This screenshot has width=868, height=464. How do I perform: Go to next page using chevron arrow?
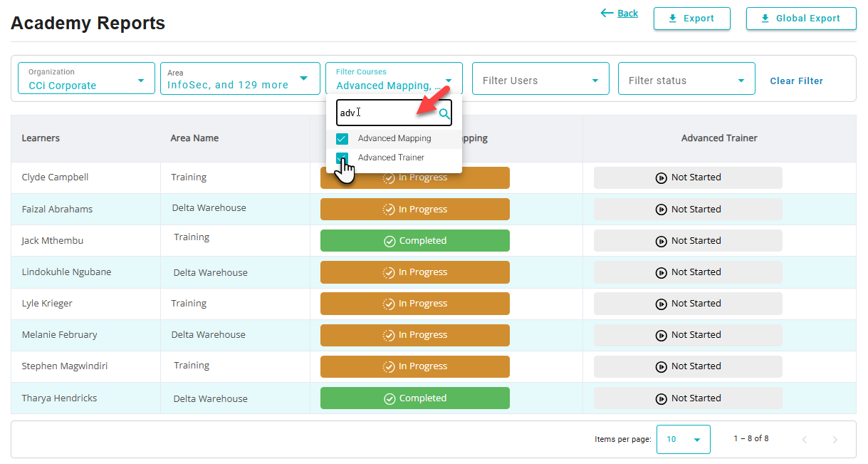coord(835,440)
